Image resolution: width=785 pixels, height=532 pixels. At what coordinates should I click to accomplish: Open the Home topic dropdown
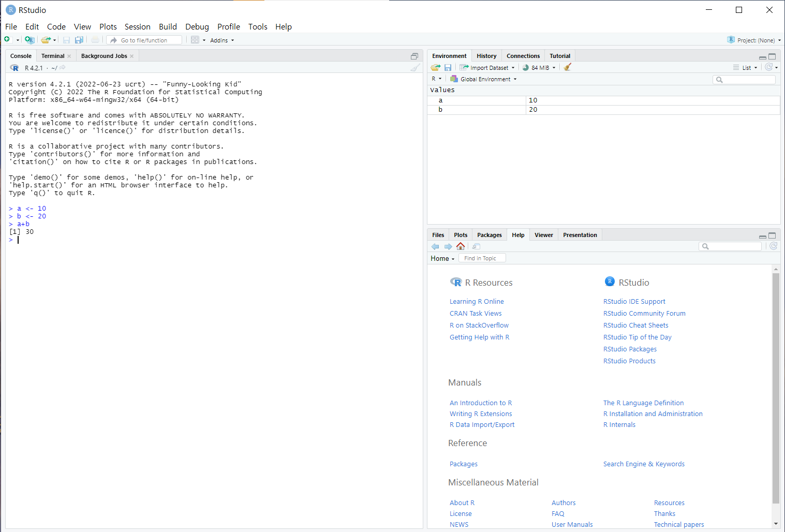pyautogui.click(x=442, y=258)
